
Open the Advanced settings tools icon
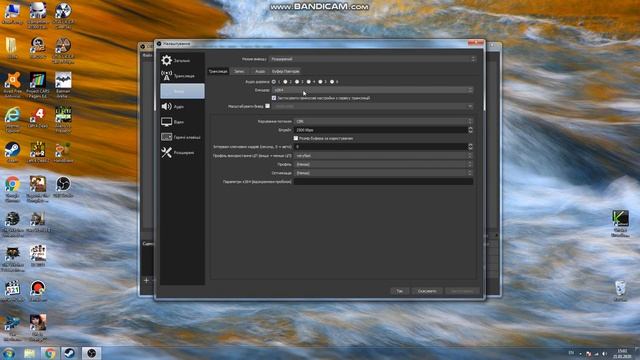pos(166,152)
